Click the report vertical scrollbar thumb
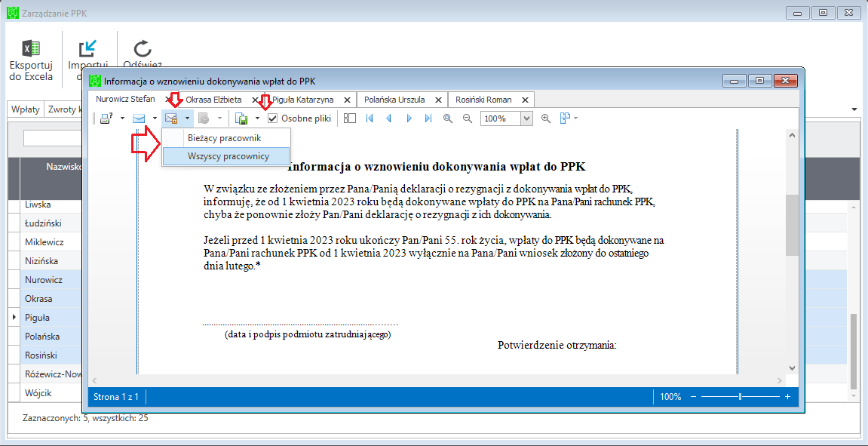This screenshot has height=446, width=868. pos(792,225)
